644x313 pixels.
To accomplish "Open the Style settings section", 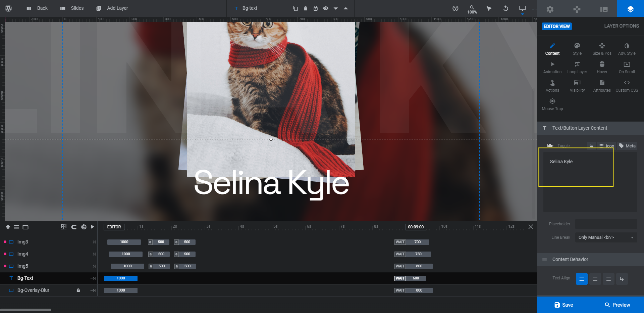I will tap(577, 49).
